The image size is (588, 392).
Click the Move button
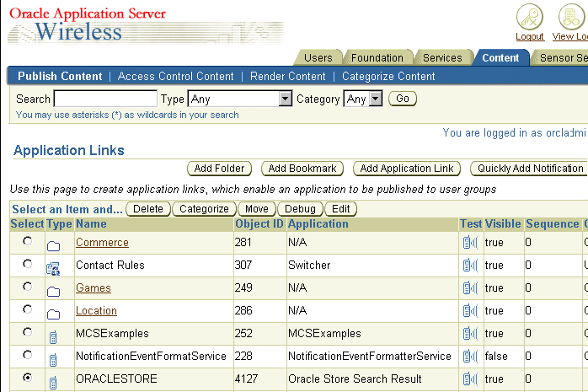[x=257, y=209]
